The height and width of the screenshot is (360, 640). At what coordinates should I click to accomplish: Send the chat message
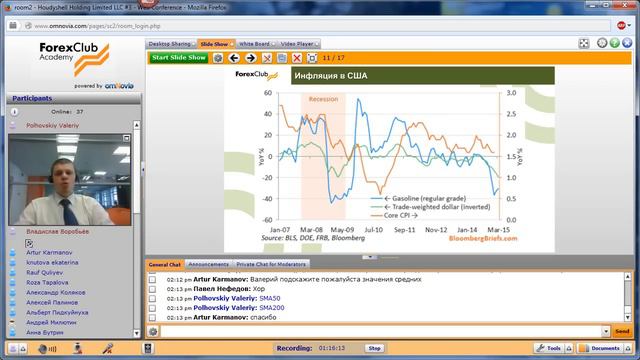622,331
